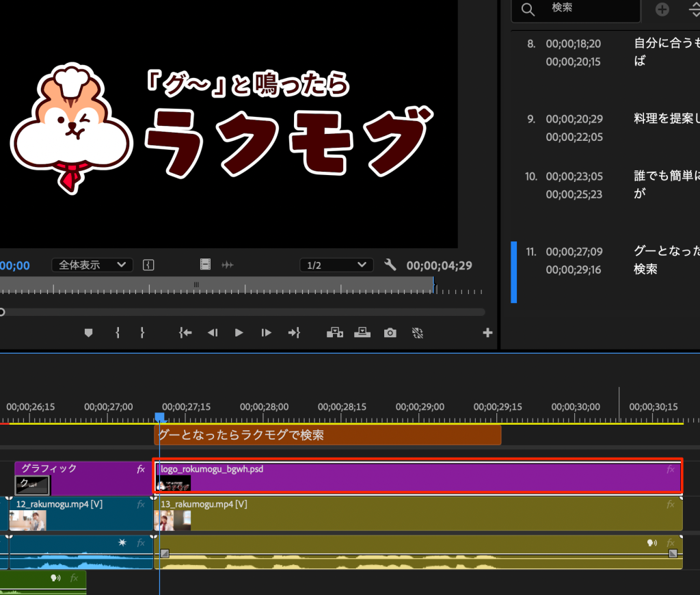Open the 全体表示 zoom level dropdown
The image size is (700, 595).
coord(92,265)
